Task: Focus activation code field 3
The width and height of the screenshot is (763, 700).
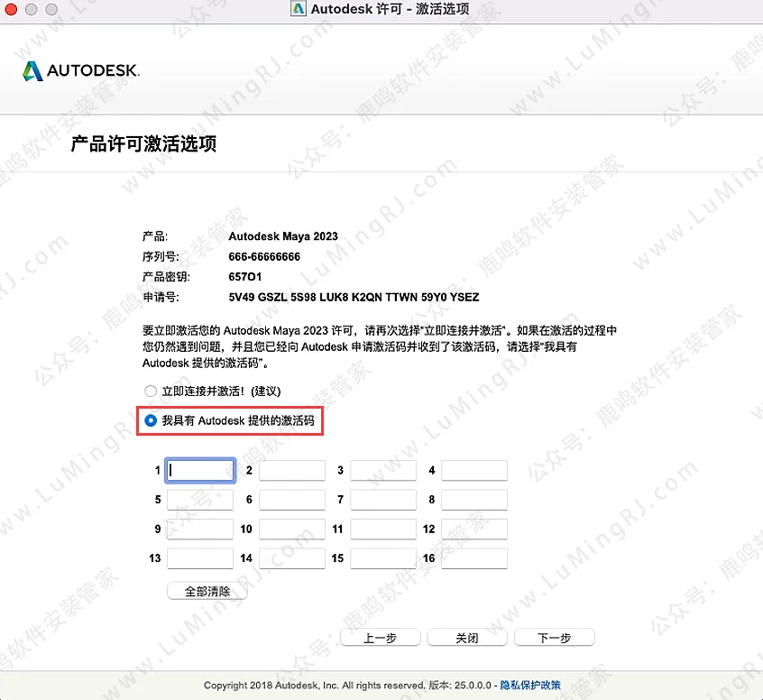Action: point(383,470)
